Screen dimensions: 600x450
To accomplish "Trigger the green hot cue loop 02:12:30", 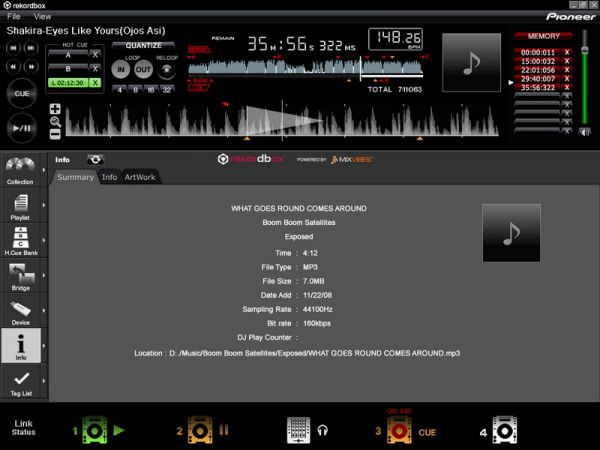I will pyautogui.click(x=68, y=83).
